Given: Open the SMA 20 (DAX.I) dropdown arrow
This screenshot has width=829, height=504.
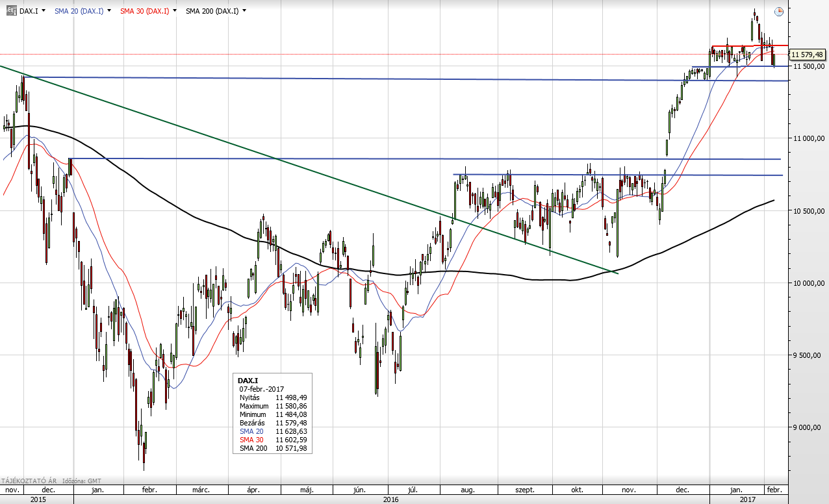Looking at the screenshot, I should pos(108,11).
